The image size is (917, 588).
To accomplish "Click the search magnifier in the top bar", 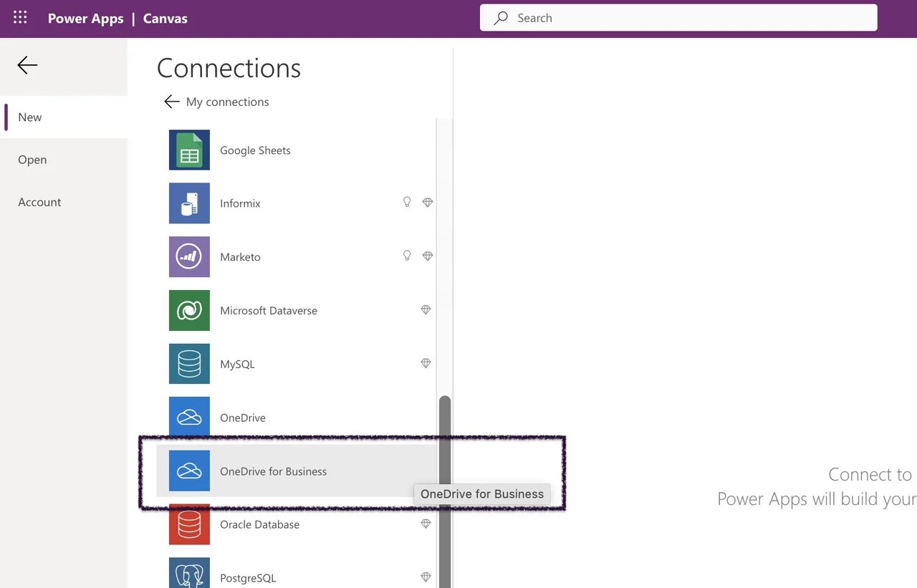I will click(500, 17).
